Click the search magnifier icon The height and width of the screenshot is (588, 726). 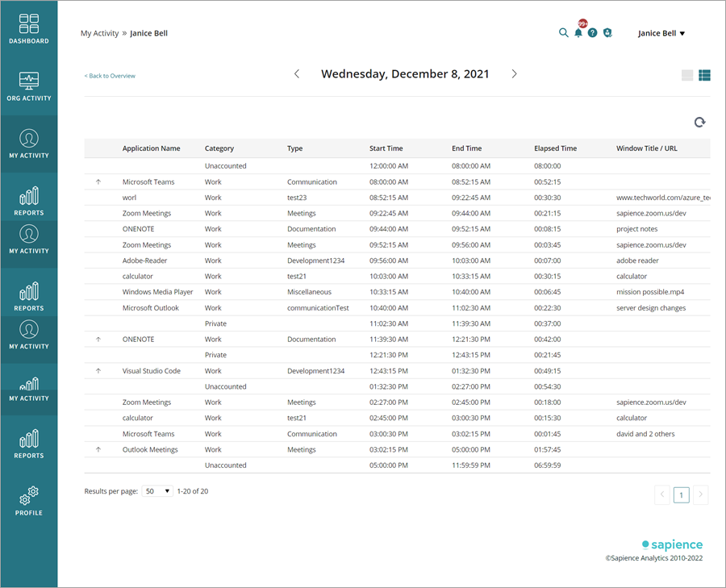[563, 33]
